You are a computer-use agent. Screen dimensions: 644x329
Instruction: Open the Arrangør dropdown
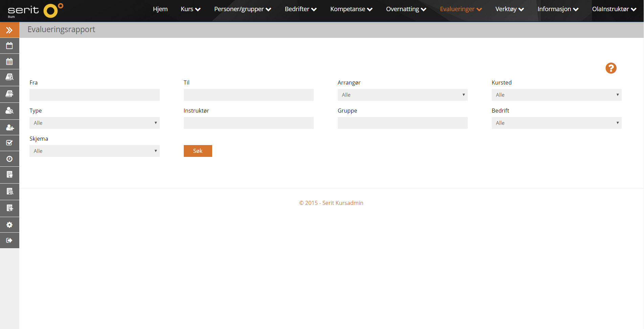[x=402, y=95]
